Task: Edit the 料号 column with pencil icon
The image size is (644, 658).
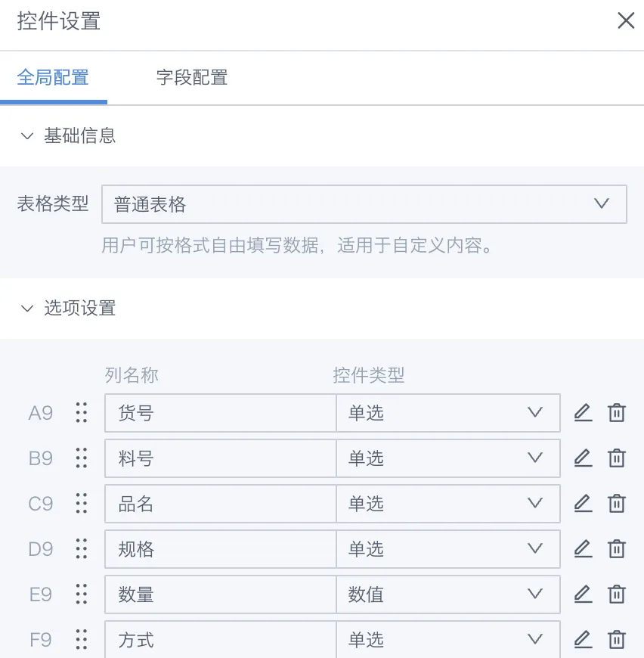Action: click(583, 458)
